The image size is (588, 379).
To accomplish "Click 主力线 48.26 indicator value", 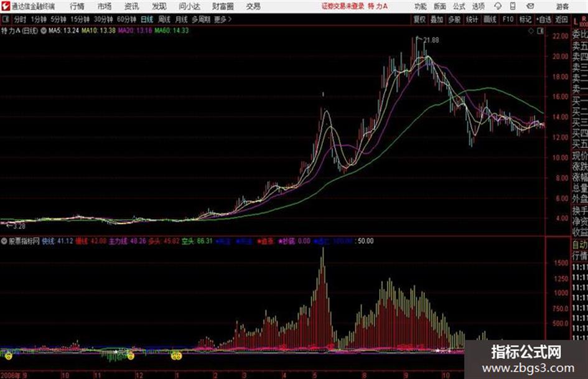I will point(128,241).
